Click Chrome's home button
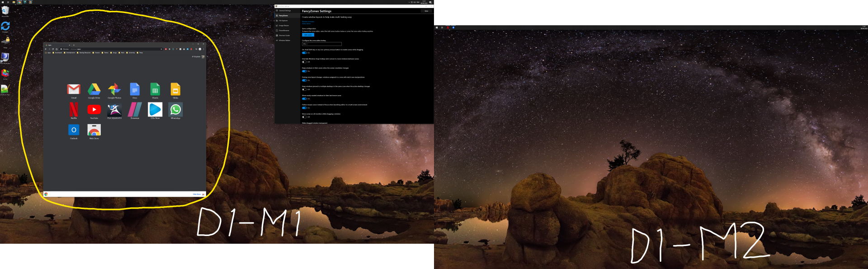The image size is (868, 269). click(x=57, y=49)
